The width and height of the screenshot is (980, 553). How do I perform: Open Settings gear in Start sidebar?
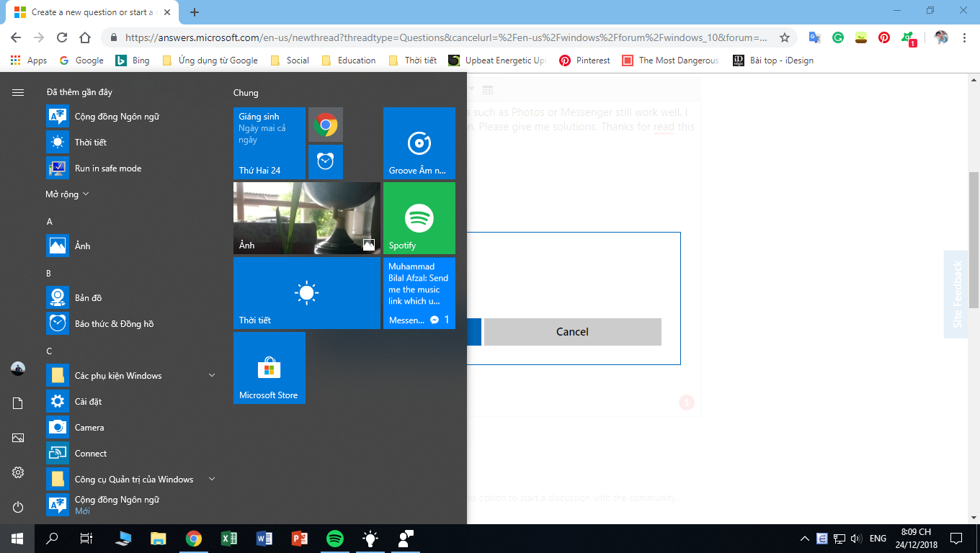18,472
